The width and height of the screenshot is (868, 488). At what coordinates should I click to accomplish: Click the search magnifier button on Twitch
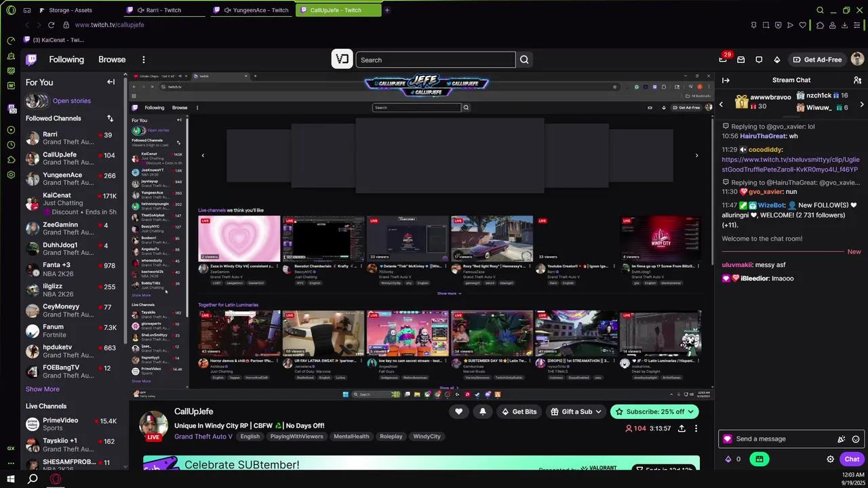(x=524, y=60)
